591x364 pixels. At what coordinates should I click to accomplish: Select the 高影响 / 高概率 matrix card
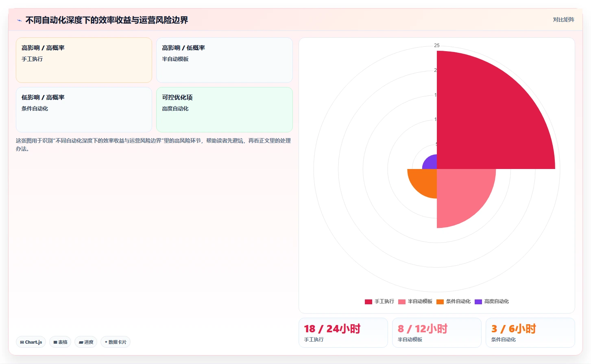click(84, 60)
